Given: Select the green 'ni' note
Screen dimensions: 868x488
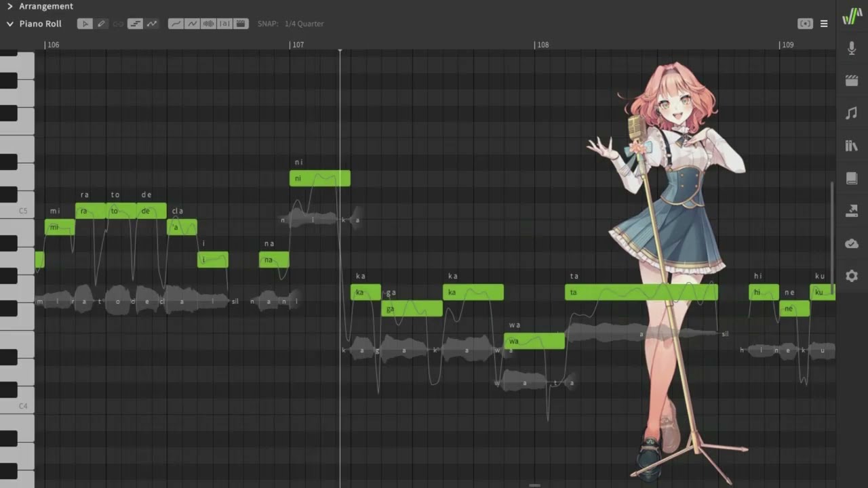Looking at the screenshot, I should coord(320,178).
